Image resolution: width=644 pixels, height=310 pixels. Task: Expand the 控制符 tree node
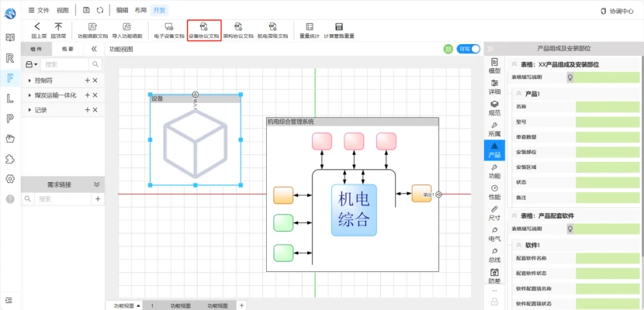coord(29,81)
